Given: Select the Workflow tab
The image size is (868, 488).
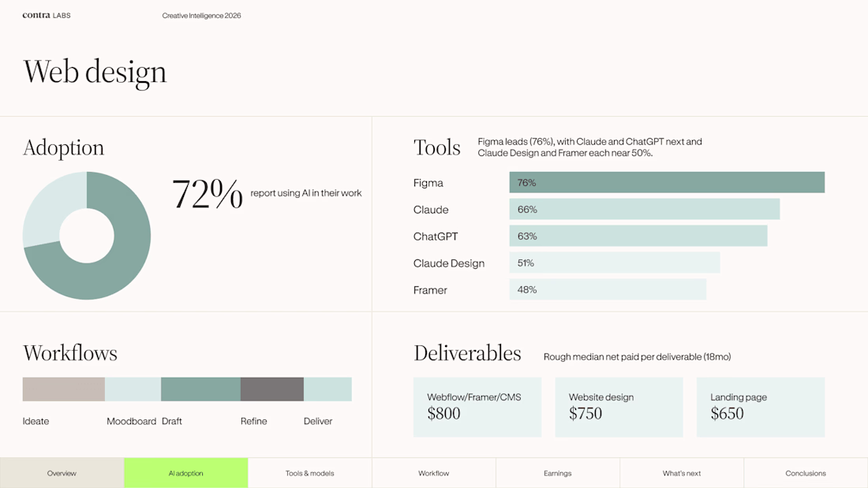Looking at the screenshot, I should pos(434,473).
